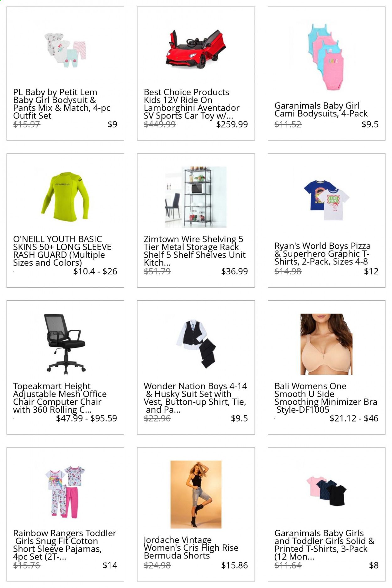Open the Topeakmart mesh office chair image
Image resolution: width=392 pixels, height=588 pixels.
click(x=65, y=344)
